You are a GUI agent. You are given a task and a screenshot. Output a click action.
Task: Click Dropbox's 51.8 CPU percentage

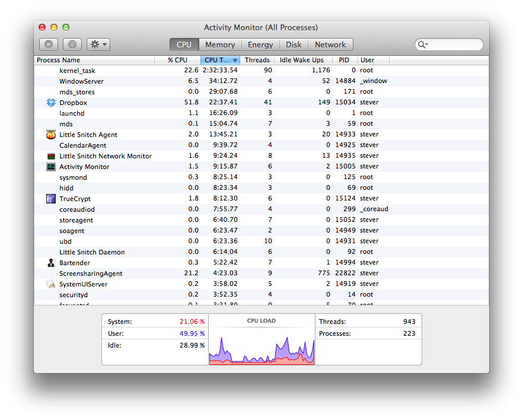pyautogui.click(x=192, y=102)
